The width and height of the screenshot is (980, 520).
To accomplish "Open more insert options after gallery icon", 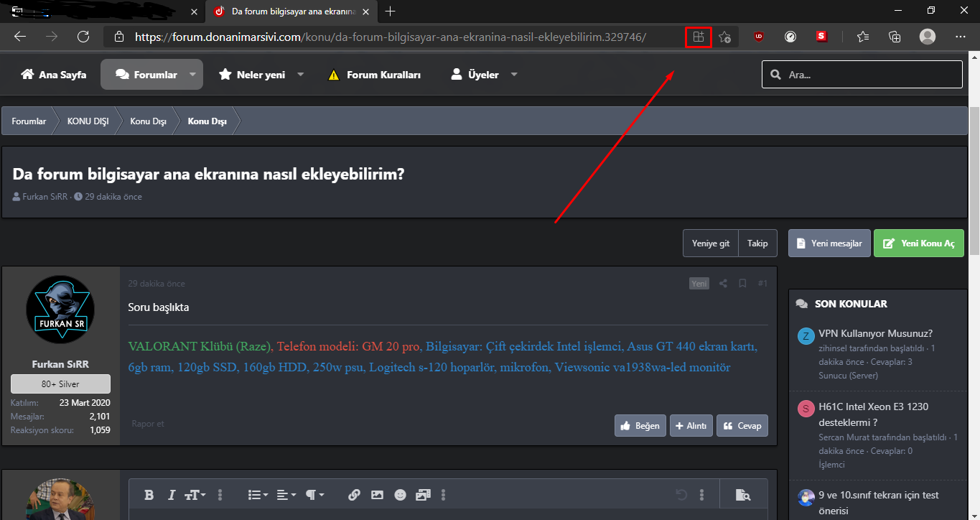I will (x=444, y=495).
